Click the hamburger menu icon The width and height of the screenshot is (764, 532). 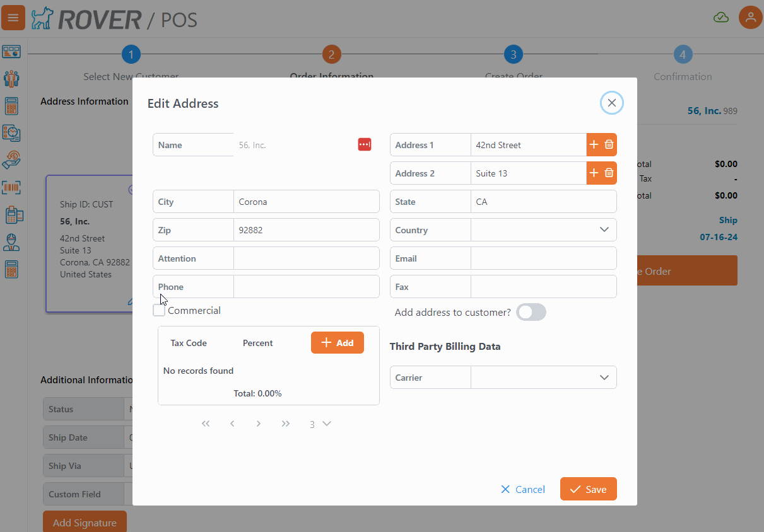coord(13,18)
